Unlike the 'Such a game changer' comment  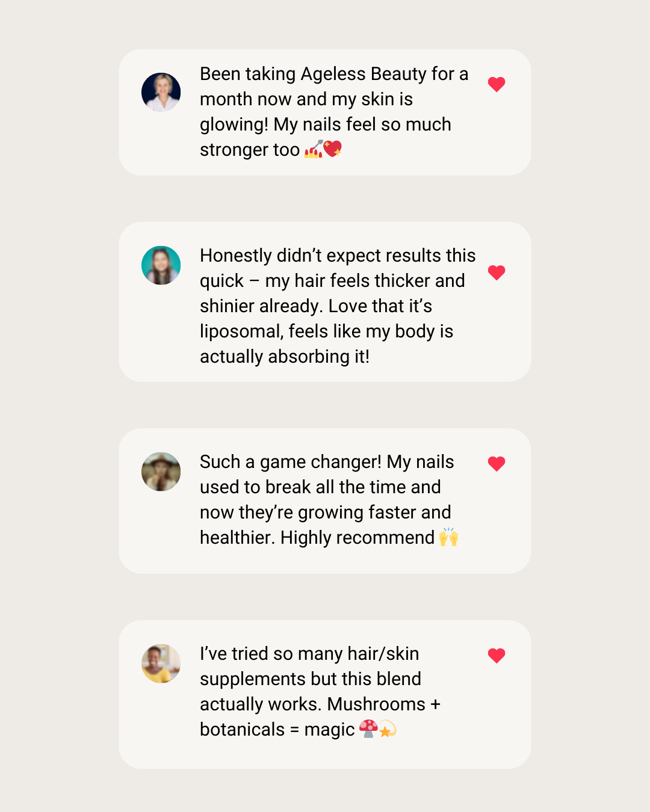click(x=497, y=464)
